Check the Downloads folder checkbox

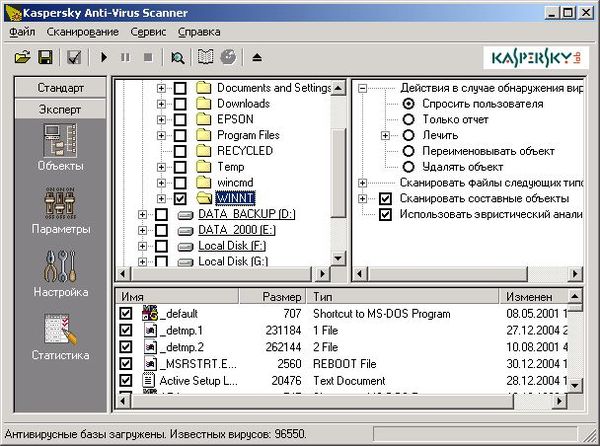180,104
